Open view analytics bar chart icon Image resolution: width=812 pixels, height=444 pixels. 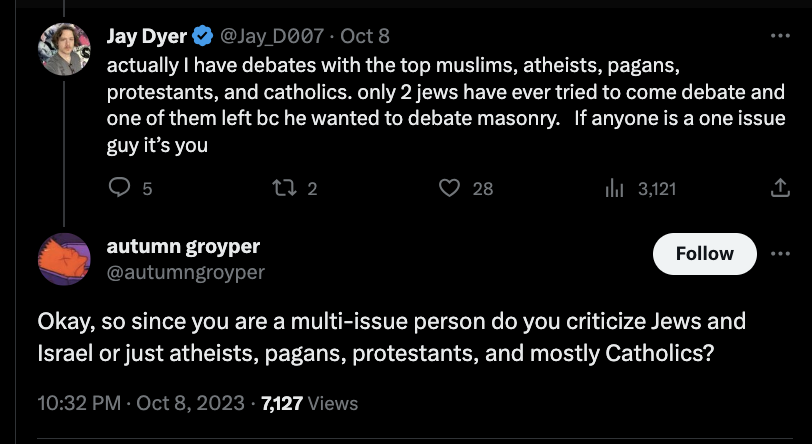click(614, 189)
